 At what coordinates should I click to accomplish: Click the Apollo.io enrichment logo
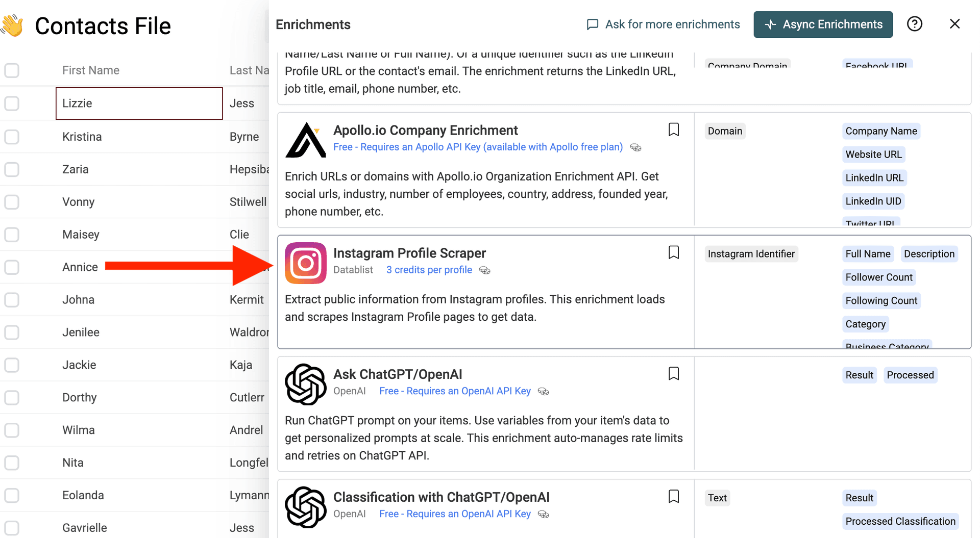[x=305, y=140]
